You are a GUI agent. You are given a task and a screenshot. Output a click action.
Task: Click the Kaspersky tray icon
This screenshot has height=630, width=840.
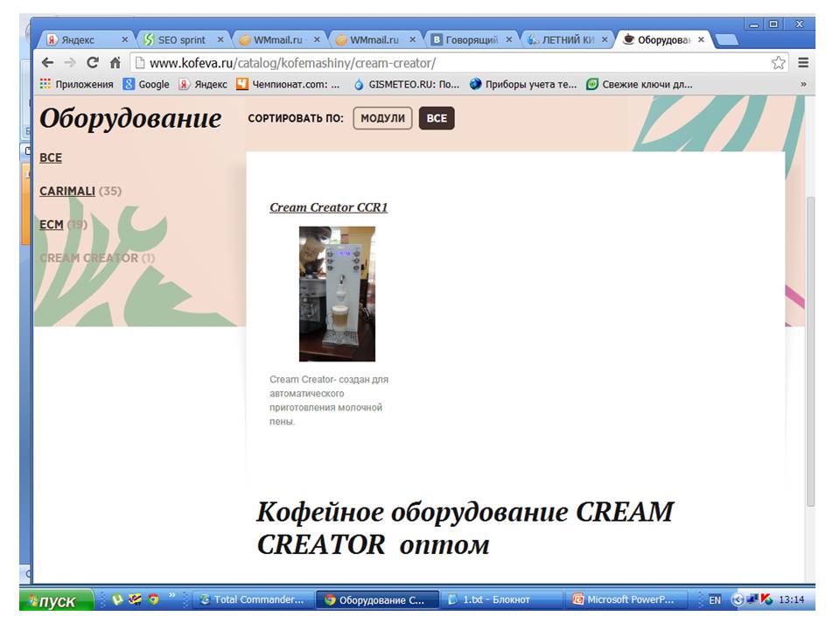pyautogui.click(x=766, y=600)
